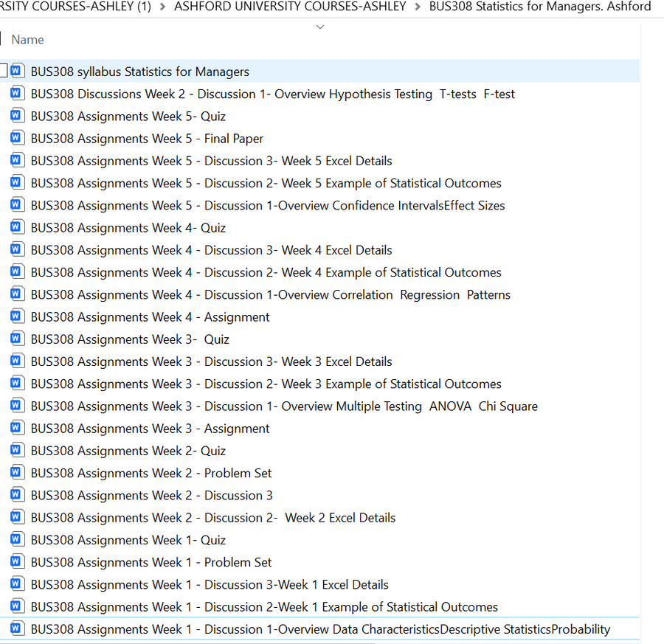This screenshot has height=644, width=664.
Task: Click Word icon beside Week 3 Excel Details file
Action: click(17, 361)
